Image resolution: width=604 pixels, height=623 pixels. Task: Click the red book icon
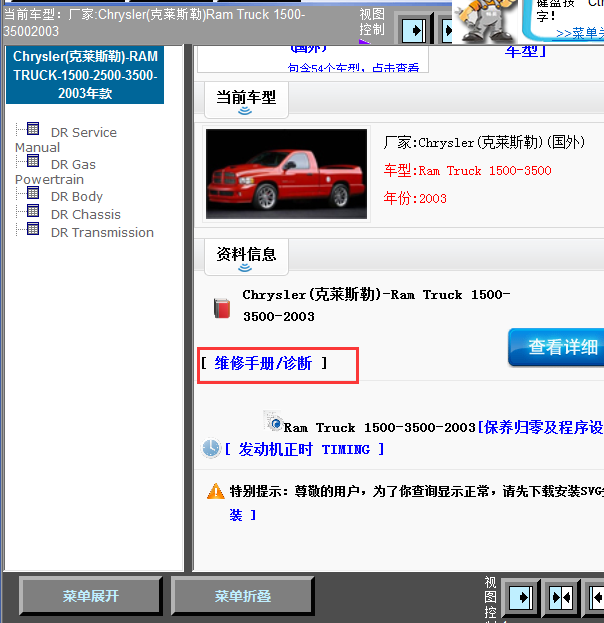(222, 308)
